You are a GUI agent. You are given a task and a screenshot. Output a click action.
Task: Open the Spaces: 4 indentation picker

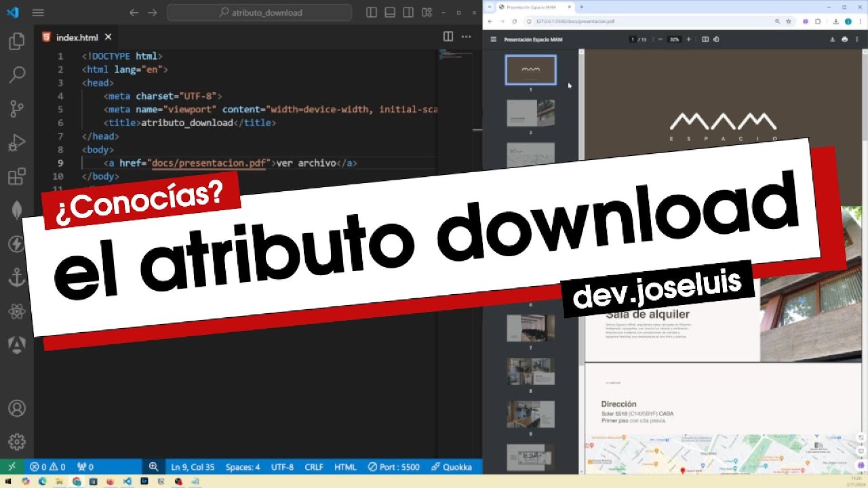[x=243, y=467]
